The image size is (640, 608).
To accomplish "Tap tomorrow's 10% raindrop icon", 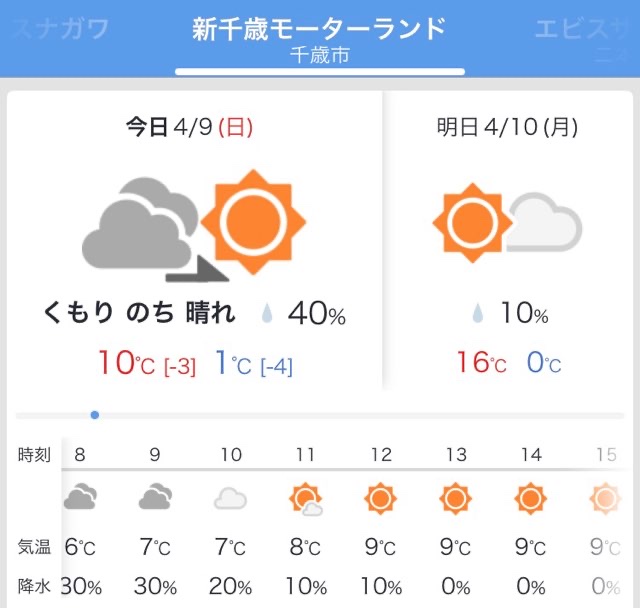I will pyautogui.click(x=478, y=313).
